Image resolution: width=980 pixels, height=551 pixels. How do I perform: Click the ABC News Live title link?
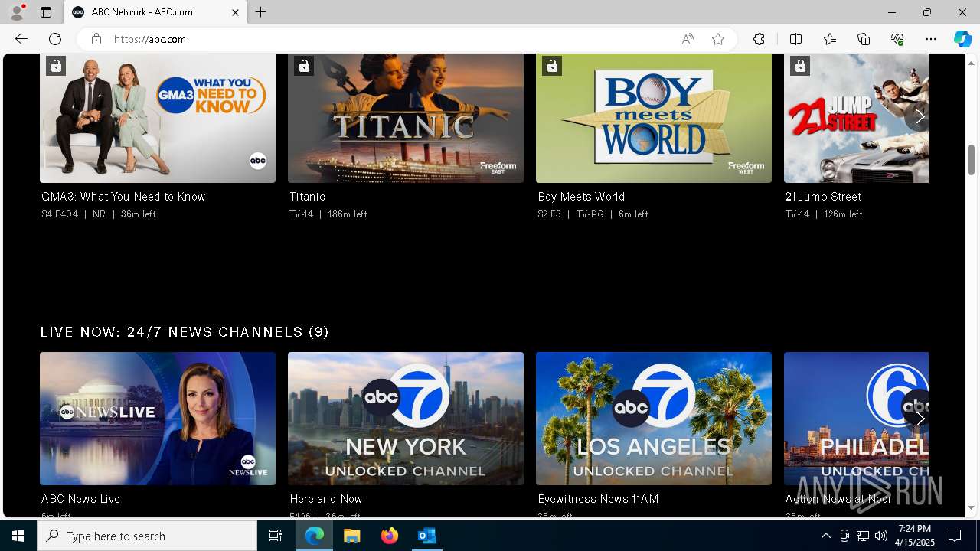coord(80,499)
